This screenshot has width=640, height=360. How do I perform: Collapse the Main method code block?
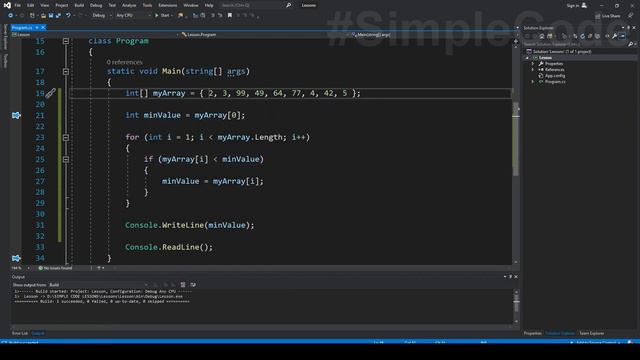point(66,71)
